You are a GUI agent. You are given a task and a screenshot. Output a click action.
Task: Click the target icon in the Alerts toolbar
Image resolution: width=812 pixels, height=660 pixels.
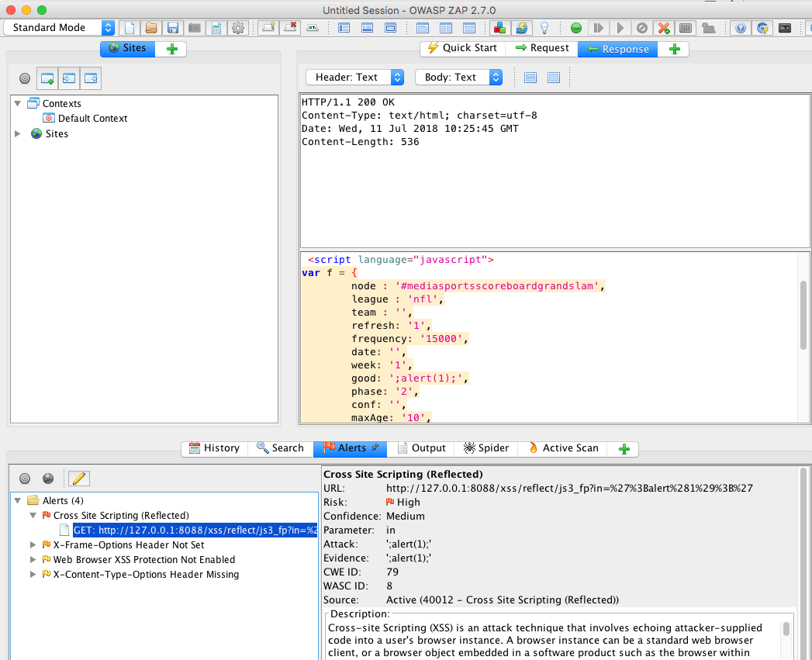(x=24, y=479)
